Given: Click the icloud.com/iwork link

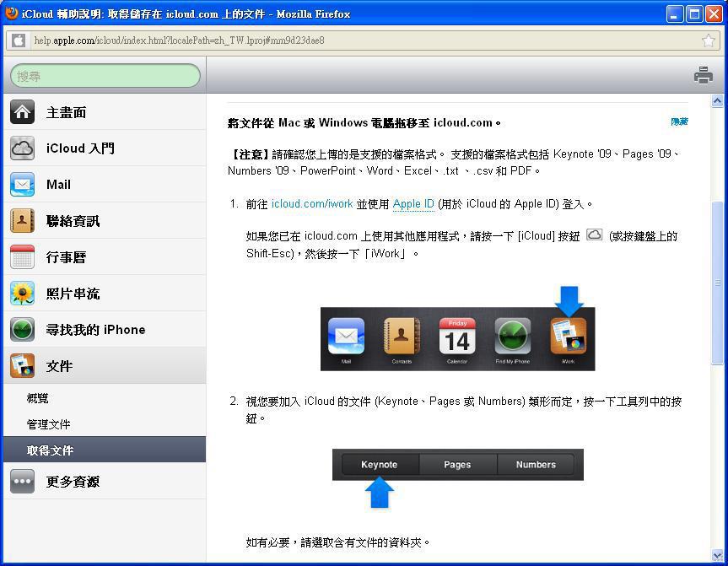Looking at the screenshot, I should coord(312,204).
